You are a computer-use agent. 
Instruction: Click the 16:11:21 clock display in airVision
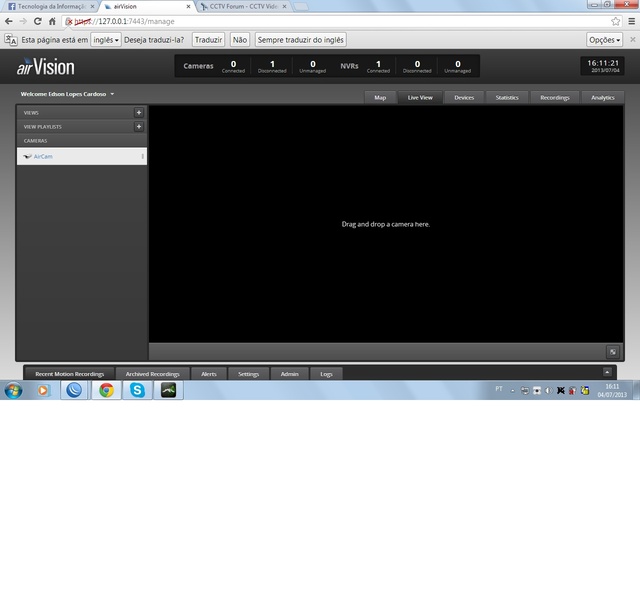click(x=602, y=66)
